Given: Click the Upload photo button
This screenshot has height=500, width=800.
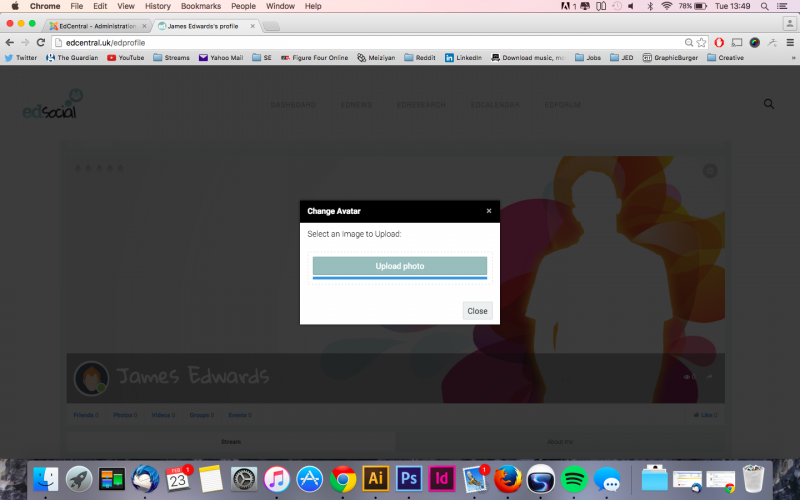Looking at the screenshot, I should pos(399,266).
